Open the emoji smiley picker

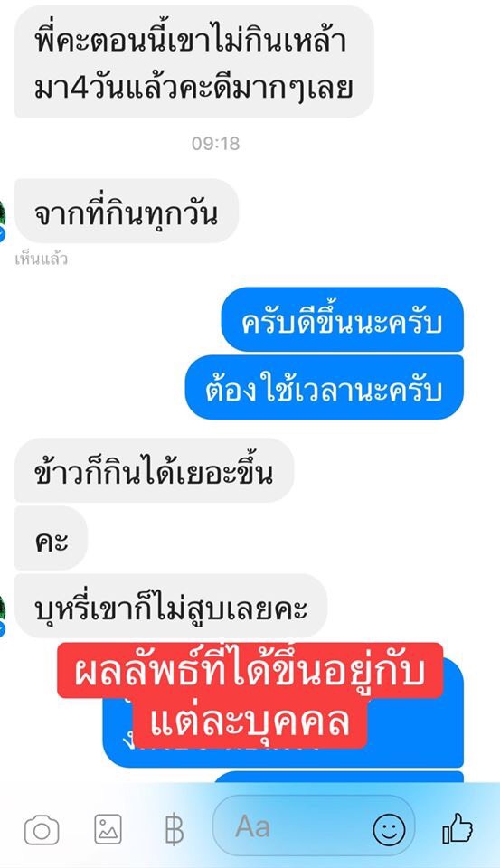coord(389,830)
